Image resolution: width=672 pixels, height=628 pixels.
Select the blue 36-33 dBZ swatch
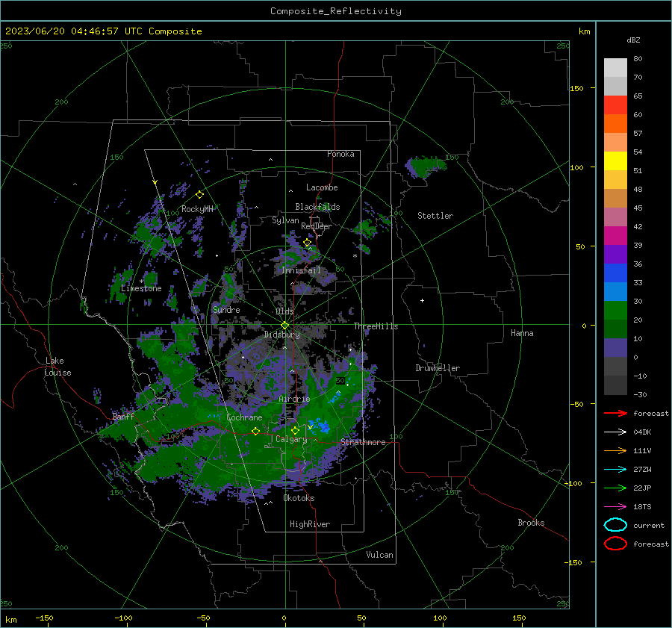pyautogui.click(x=615, y=273)
